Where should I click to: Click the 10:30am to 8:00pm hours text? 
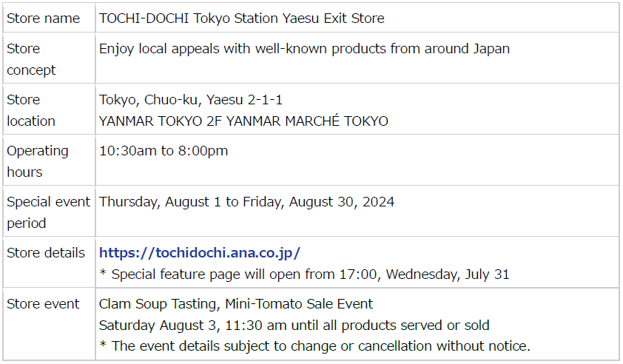[x=164, y=151]
